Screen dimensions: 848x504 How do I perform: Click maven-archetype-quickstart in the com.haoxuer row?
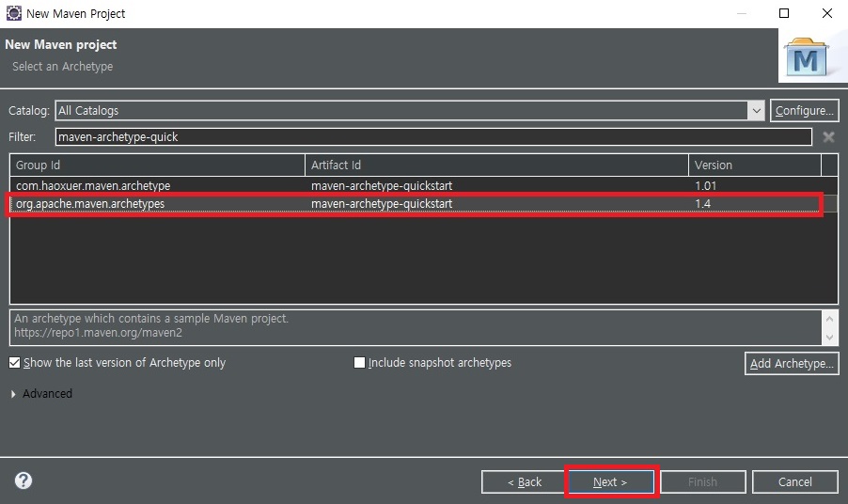[382, 185]
